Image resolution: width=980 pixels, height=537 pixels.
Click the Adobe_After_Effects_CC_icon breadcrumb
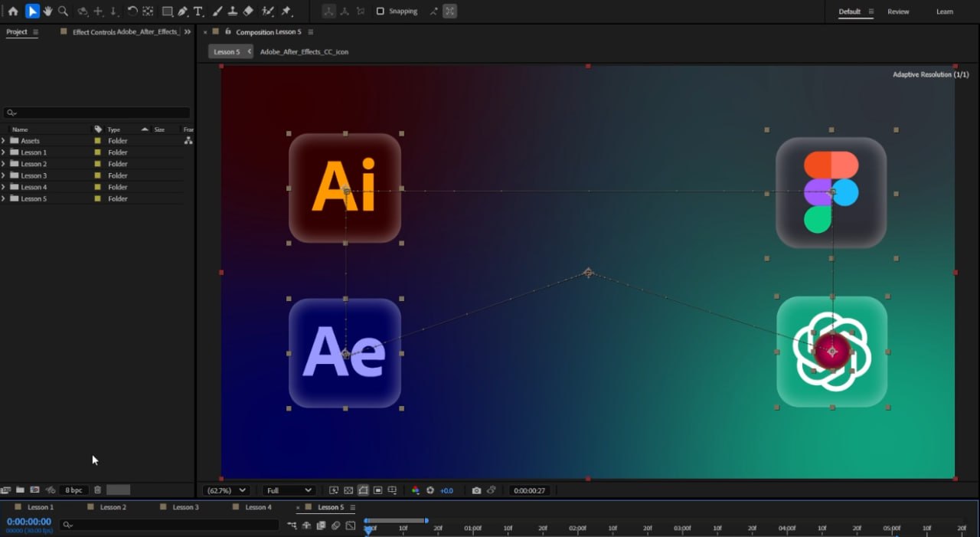pyautogui.click(x=304, y=51)
